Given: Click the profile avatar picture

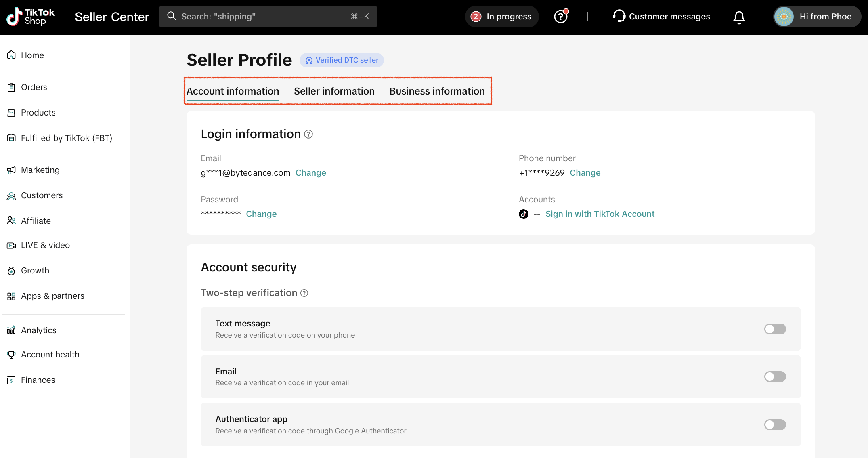Looking at the screenshot, I should point(784,17).
